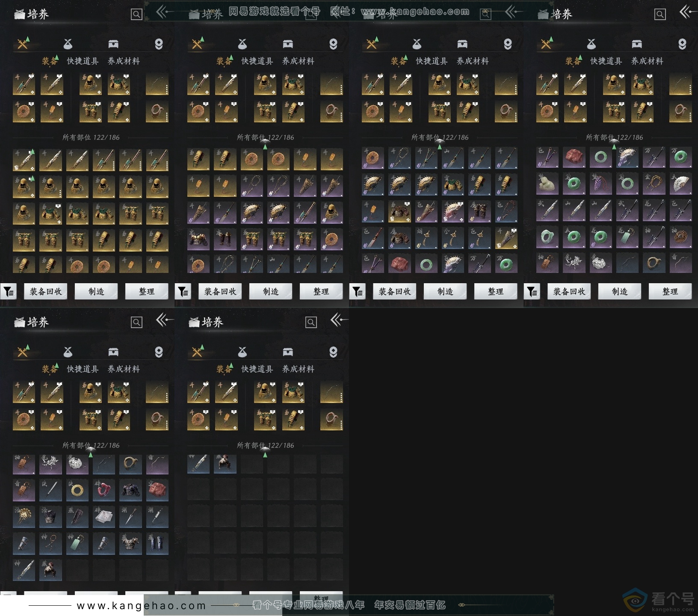
Task: Pick the red cloth item in top-right inventory
Action: pyautogui.click(x=574, y=157)
